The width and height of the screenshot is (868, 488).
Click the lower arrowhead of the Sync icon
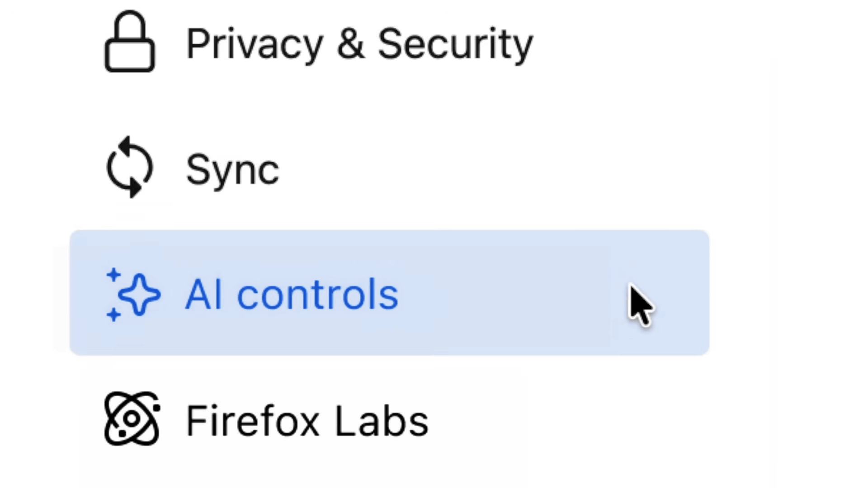coord(133,187)
